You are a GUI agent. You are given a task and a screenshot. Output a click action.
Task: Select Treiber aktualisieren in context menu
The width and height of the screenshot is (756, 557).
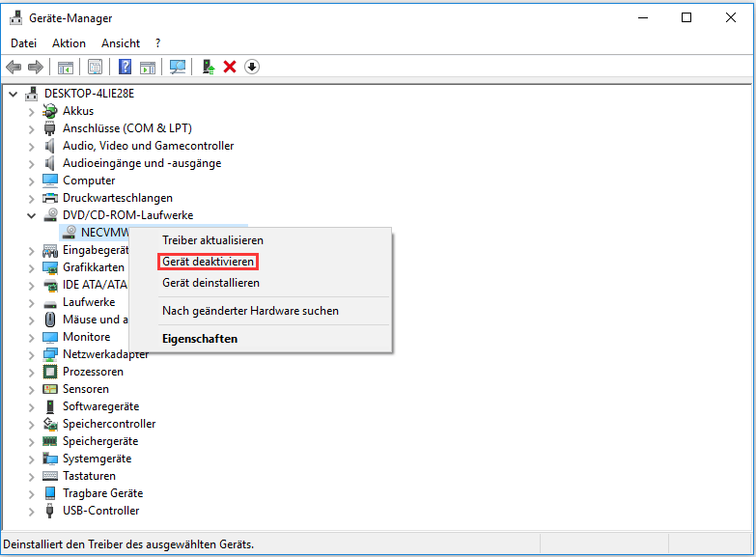[212, 240]
